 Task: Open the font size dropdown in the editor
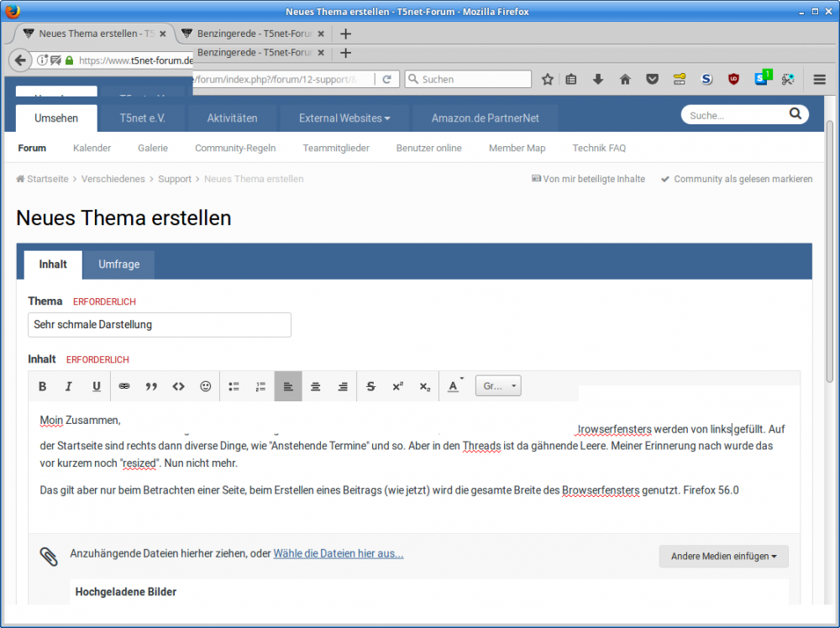click(x=498, y=386)
